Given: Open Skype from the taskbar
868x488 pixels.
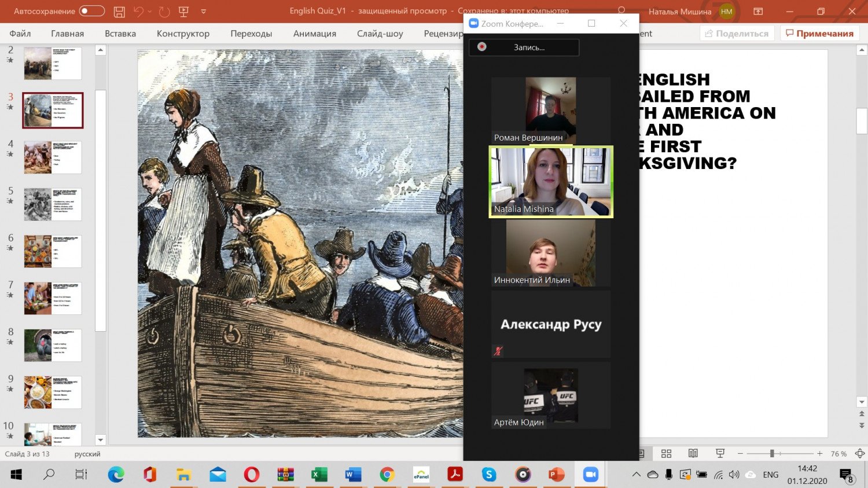Looking at the screenshot, I should click(489, 475).
